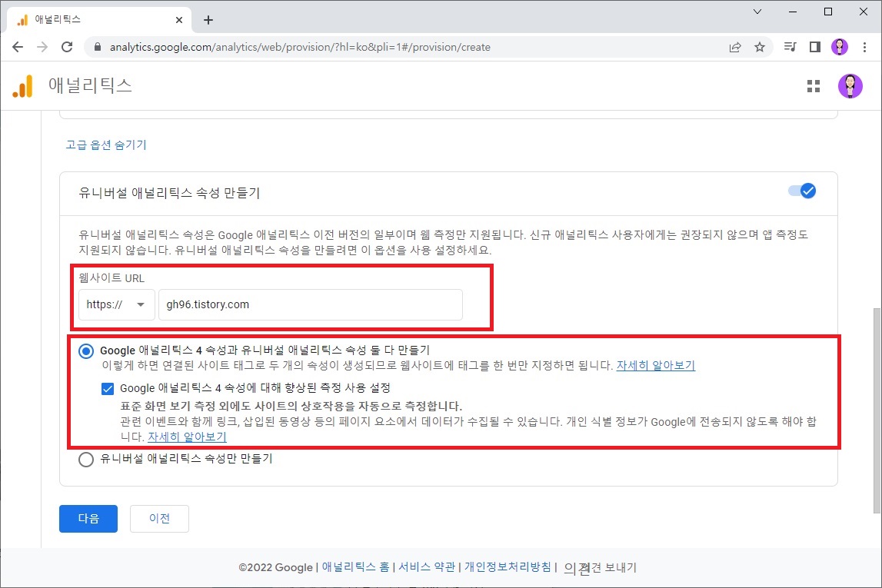Image resolution: width=882 pixels, height=588 pixels.
Task: Click the Analytics logo icon
Action: click(23, 86)
